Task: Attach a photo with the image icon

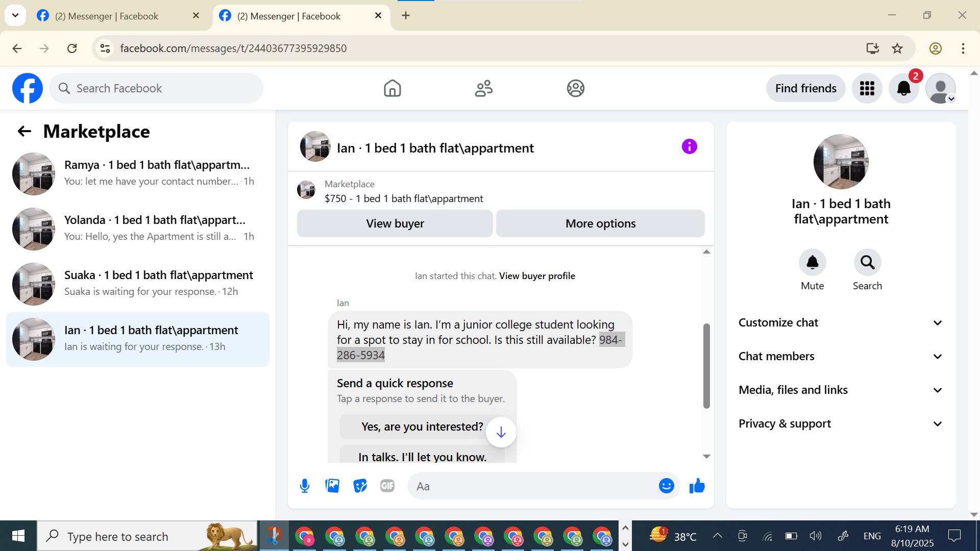Action: coord(332,486)
